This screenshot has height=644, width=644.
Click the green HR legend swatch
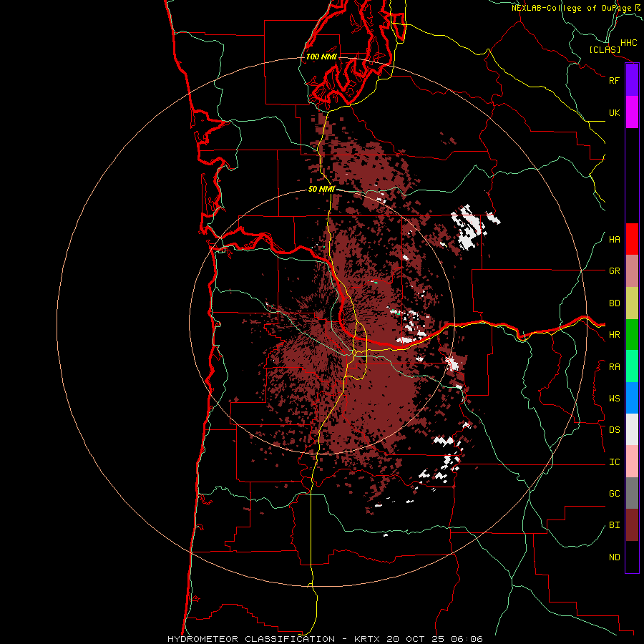coord(632,335)
